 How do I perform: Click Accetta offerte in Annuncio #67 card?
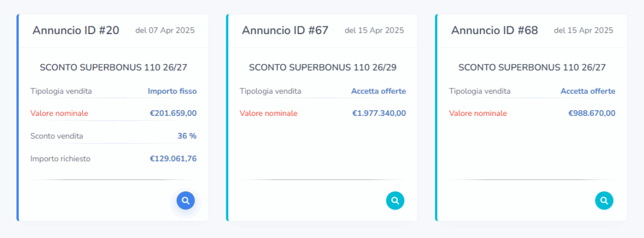coord(379,91)
